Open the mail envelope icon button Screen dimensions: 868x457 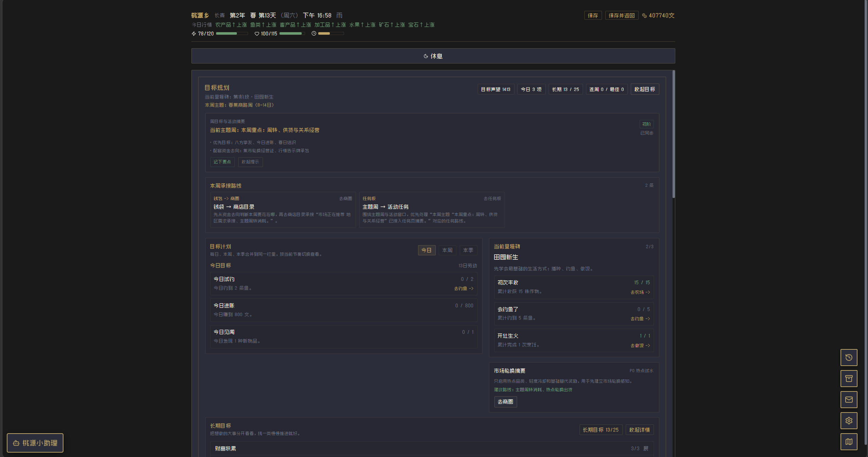click(x=849, y=400)
